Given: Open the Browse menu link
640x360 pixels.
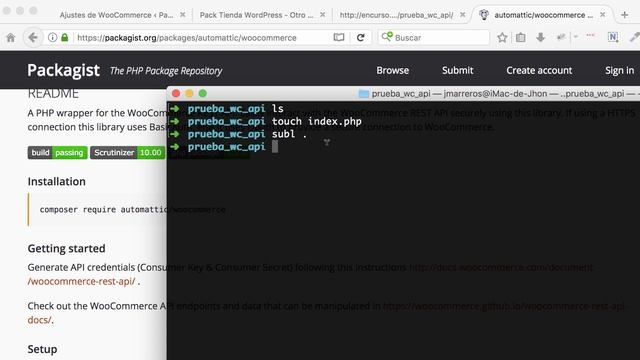Looking at the screenshot, I should click(393, 70).
